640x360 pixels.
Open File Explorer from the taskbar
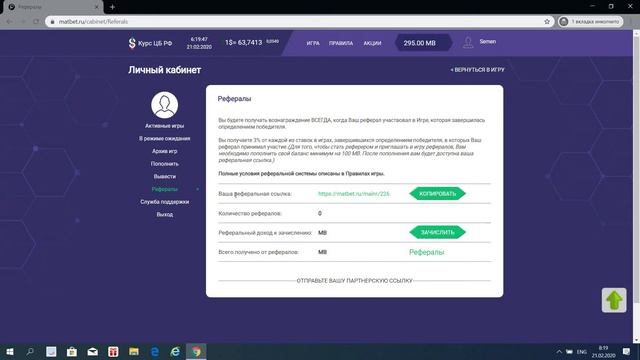134,351
